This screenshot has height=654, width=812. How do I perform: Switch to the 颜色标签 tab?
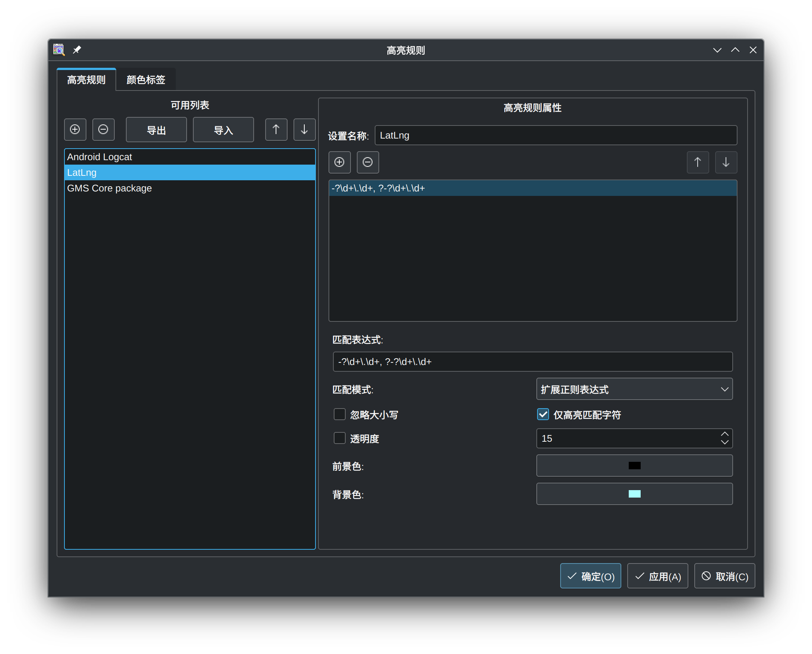pyautogui.click(x=146, y=80)
